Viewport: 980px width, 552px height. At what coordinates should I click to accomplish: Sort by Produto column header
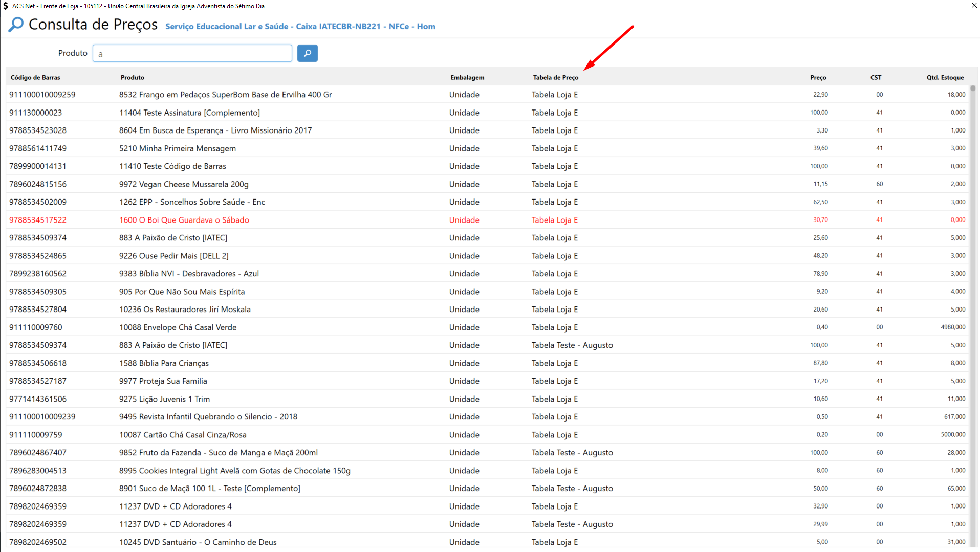(133, 77)
